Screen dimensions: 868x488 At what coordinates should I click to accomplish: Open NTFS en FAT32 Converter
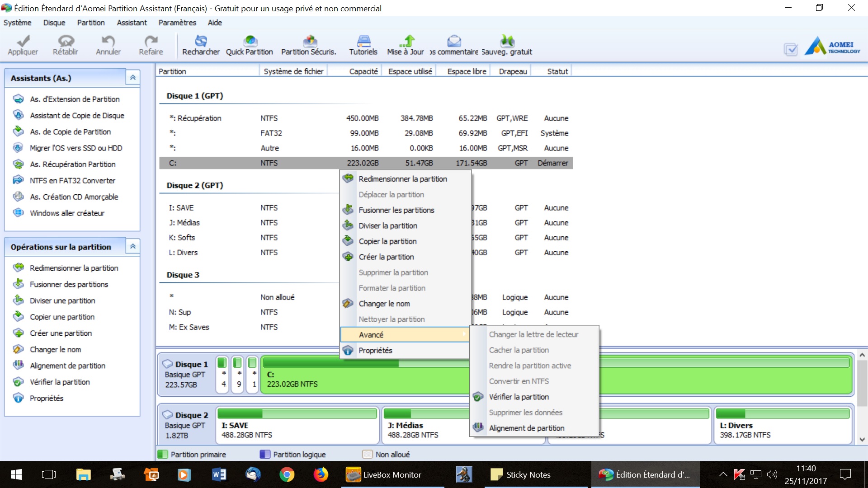(72, 180)
